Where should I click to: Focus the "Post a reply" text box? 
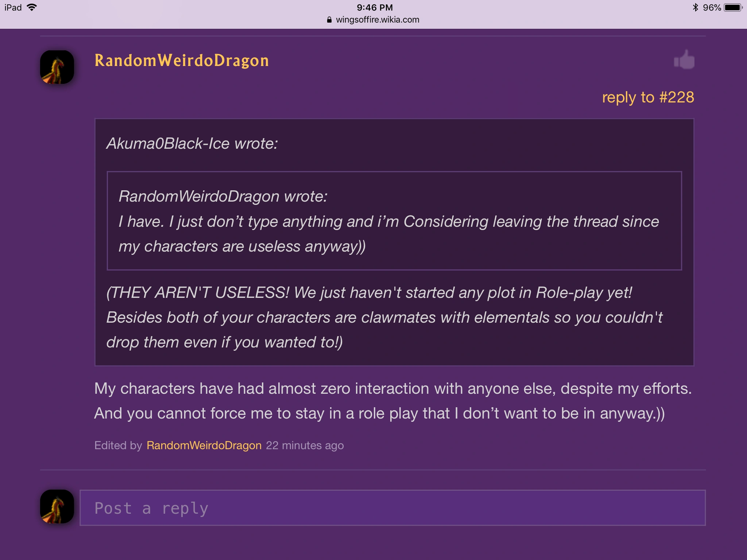392,507
